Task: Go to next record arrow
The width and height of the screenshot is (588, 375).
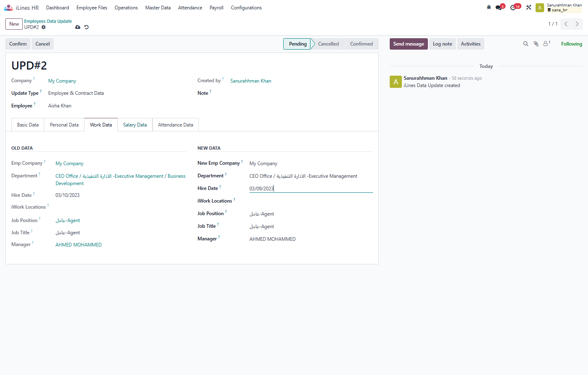Action: point(577,24)
